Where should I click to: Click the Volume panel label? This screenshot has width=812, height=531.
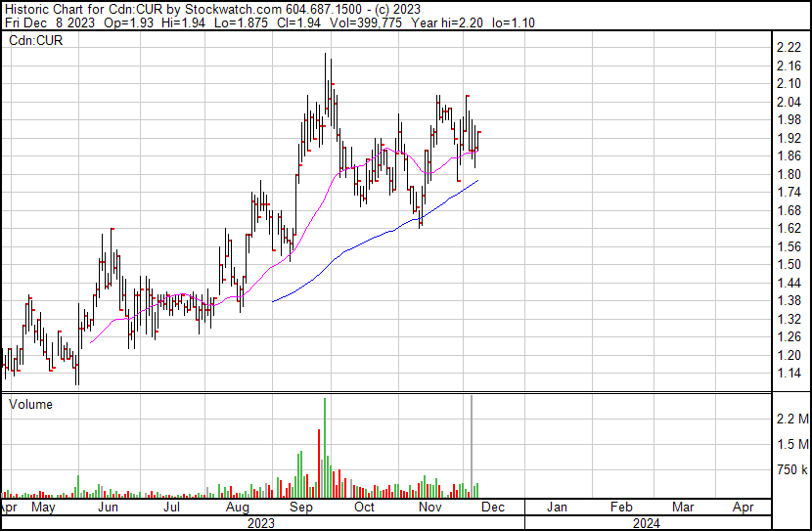30,404
